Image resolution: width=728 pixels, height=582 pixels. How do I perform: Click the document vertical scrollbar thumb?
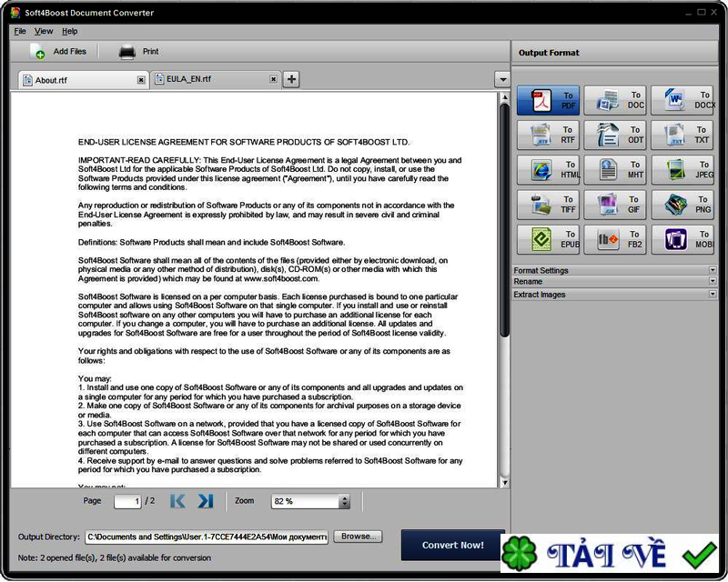point(505,220)
